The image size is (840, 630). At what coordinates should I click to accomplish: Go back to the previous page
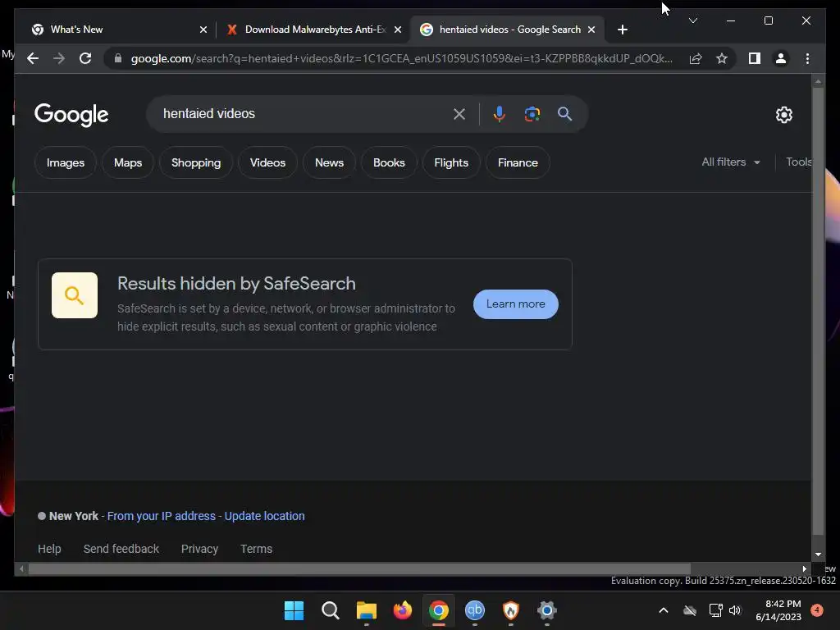pyautogui.click(x=33, y=58)
